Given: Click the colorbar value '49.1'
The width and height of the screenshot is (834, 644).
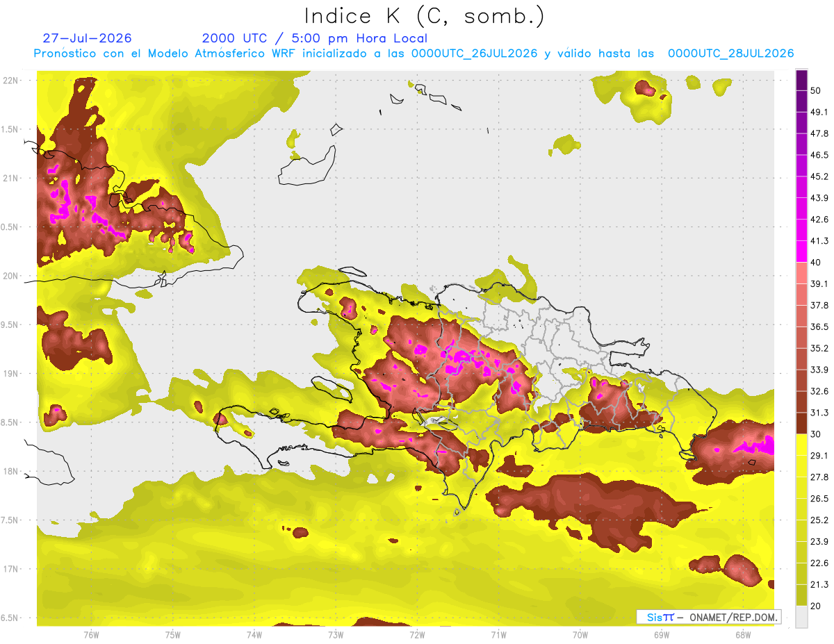Looking at the screenshot, I should tap(819, 112).
